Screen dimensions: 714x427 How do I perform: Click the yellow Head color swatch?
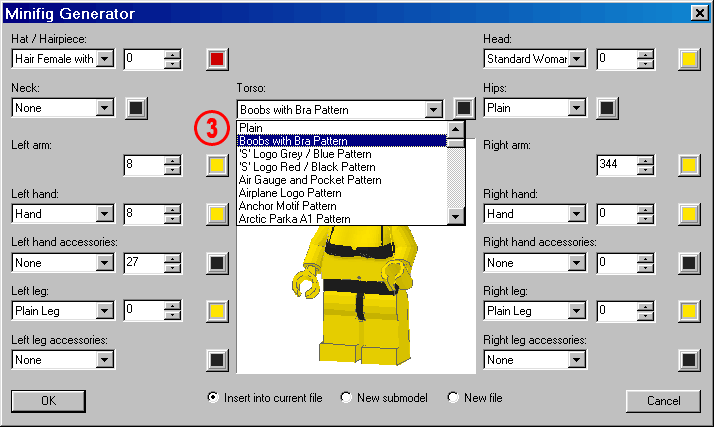[x=689, y=59]
